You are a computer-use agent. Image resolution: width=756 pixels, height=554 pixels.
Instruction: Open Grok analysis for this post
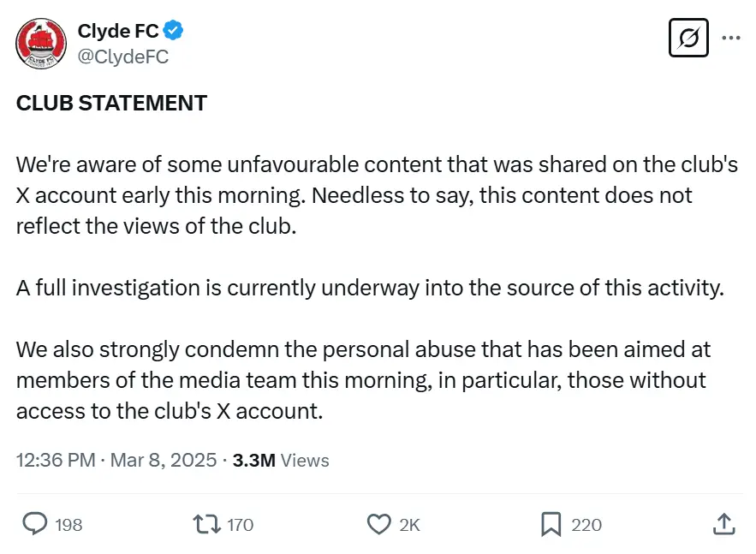pos(689,38)
